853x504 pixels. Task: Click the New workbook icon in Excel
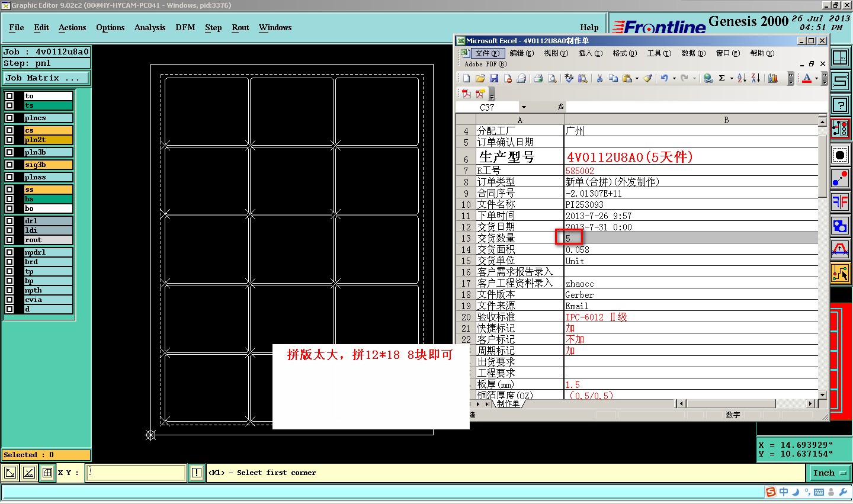coord(466,78)
